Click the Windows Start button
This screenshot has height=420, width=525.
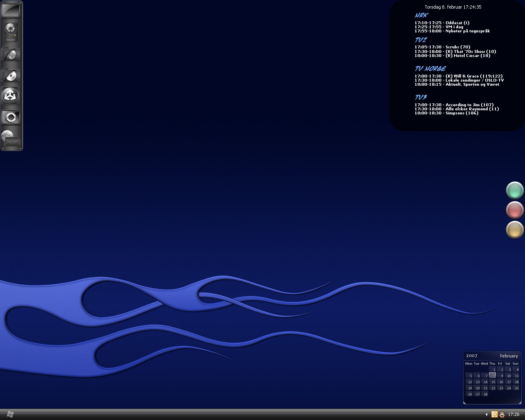(x=10, y=414)
